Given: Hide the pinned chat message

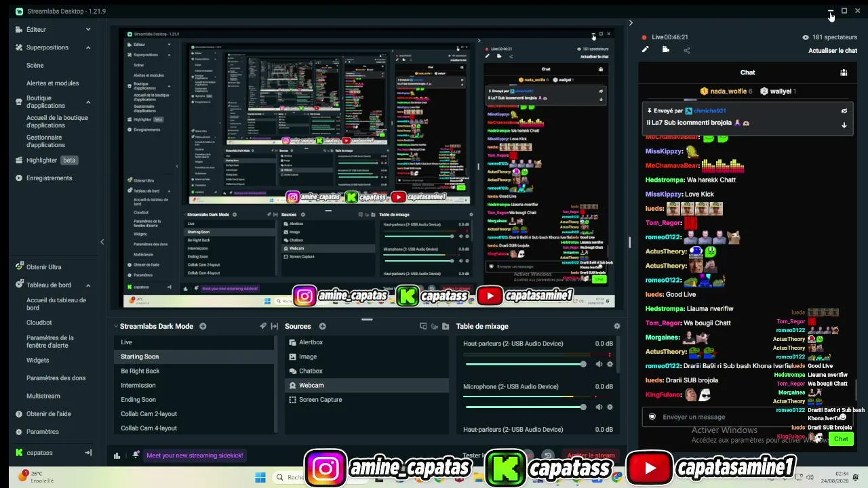Looking at the screenshot, I should click(844, 110).
